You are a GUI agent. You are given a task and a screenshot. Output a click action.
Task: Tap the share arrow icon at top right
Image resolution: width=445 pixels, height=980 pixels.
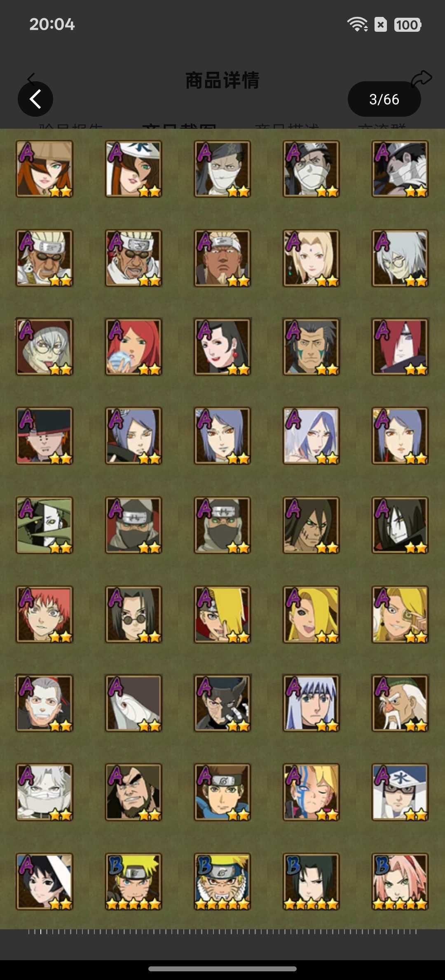pos(421,78)
